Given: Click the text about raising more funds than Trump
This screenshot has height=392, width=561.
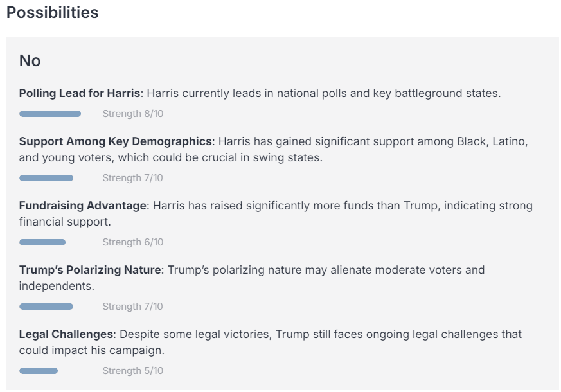Looking at the screenshot, I should [341, 206].
